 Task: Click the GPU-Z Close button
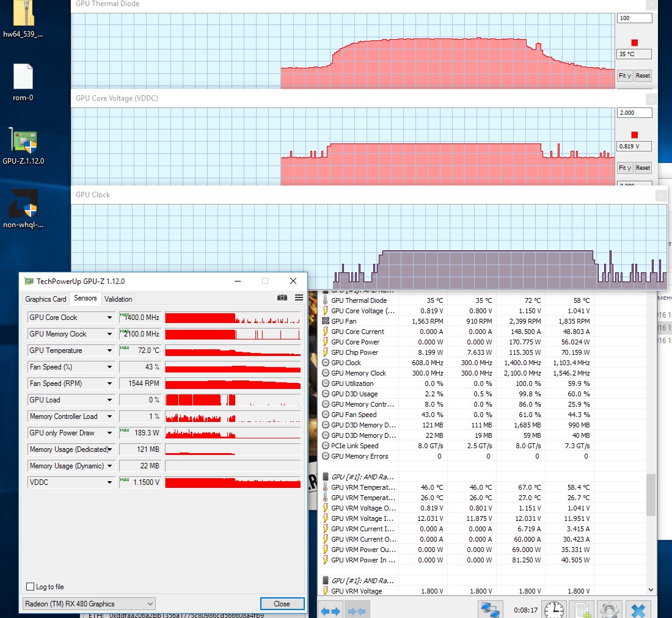[282, 604]
